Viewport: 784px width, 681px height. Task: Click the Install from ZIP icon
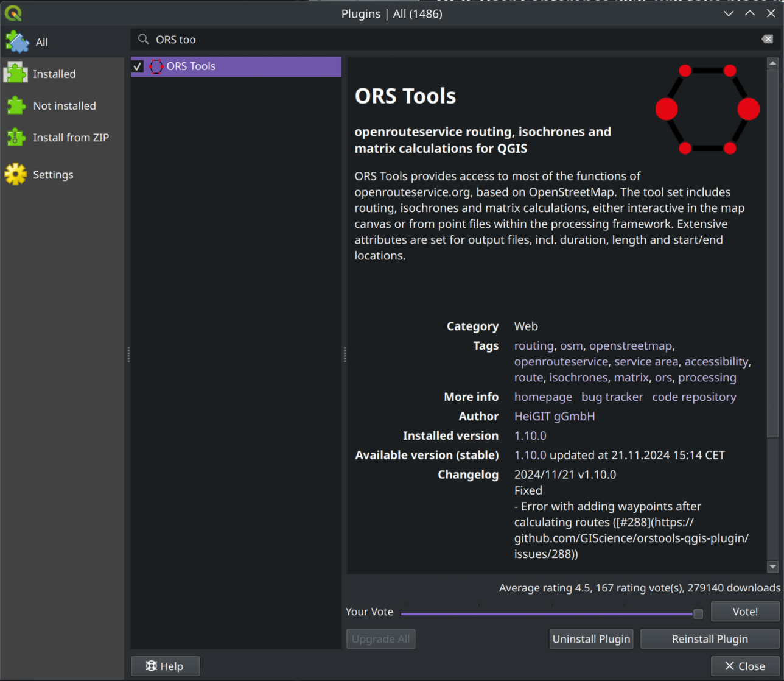(16, 137)
